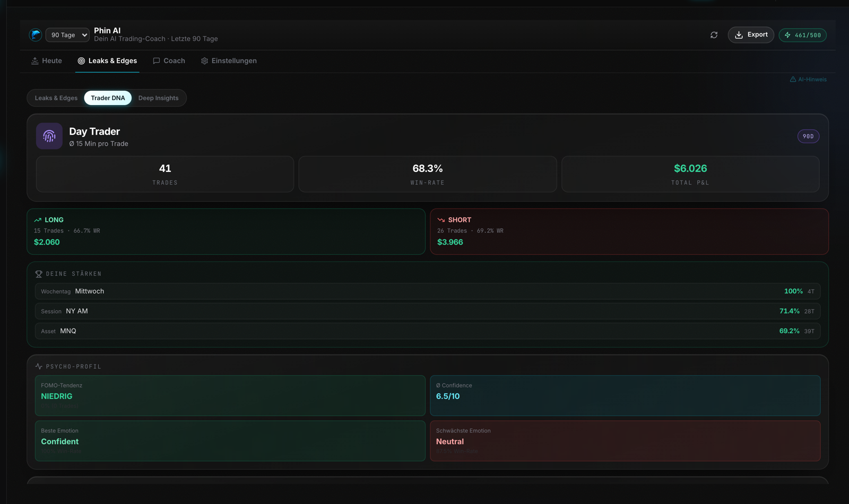Open the 90 Tage period dropdown
849x504 pixels.
(x=67, y=35)
